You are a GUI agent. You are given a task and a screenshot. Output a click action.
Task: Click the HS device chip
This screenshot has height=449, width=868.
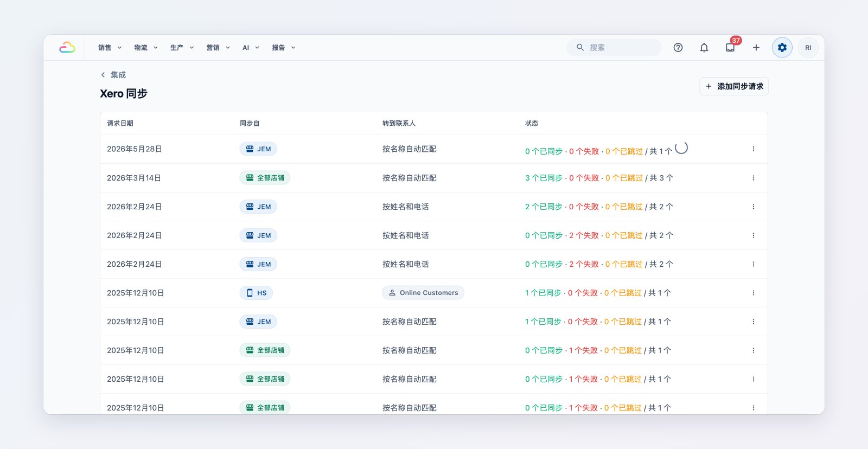tap(257, 293)
